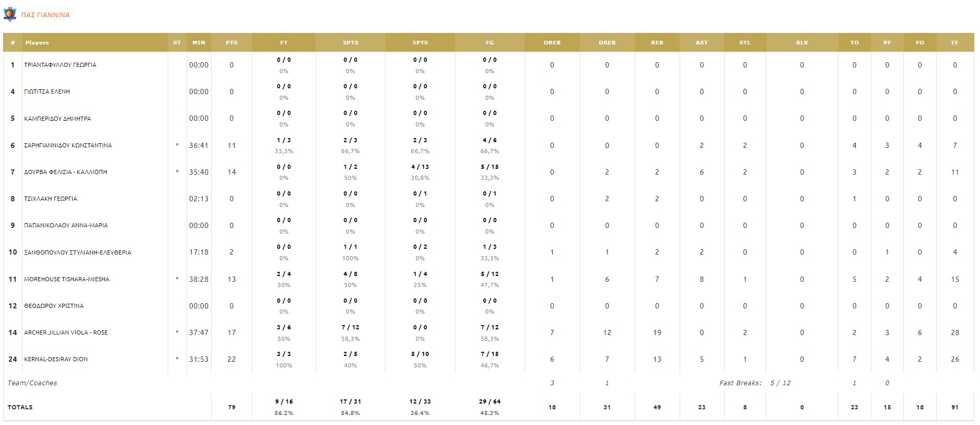Sort by 3PTS column header
Screen dimensions: 980x425
point(420,43)
